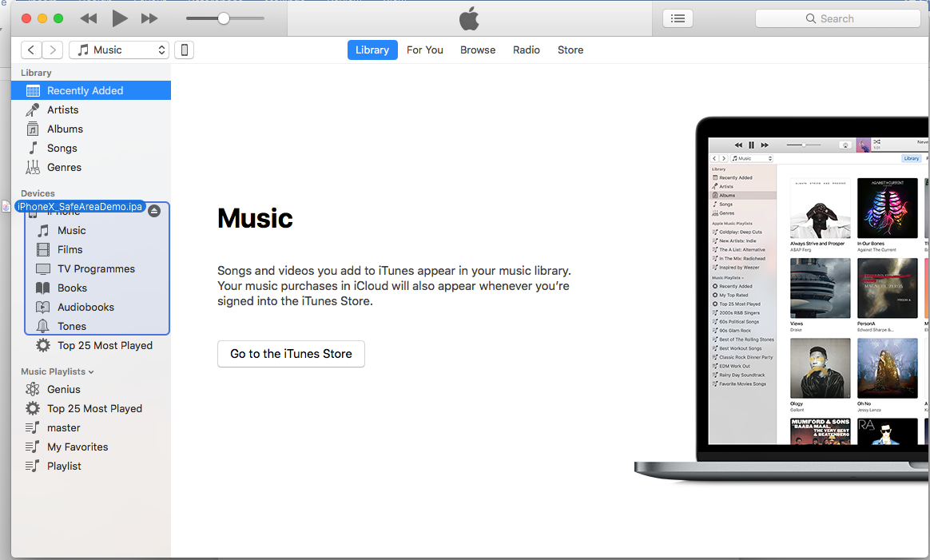
Task: Go back with the left arrow button
Action: coord(31,50)
